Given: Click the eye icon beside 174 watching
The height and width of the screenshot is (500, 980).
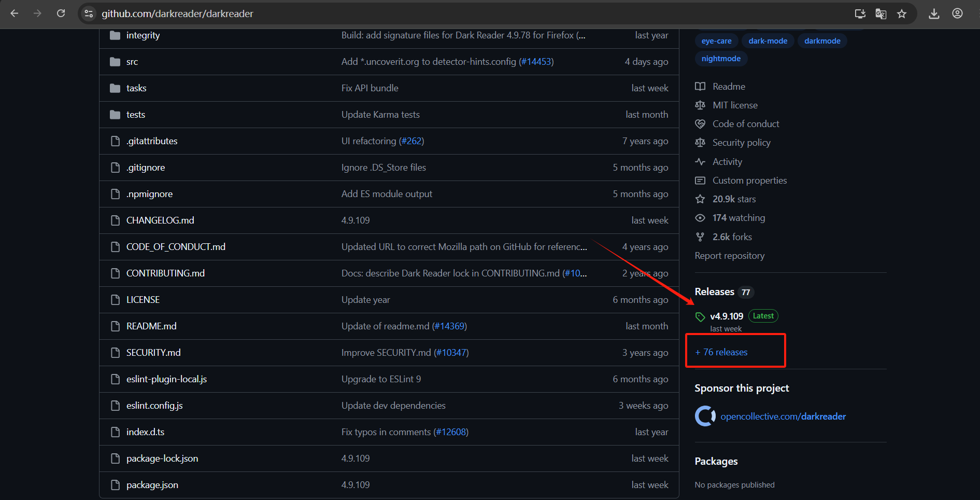Looking at the screenshot, I should click(700, 218).
